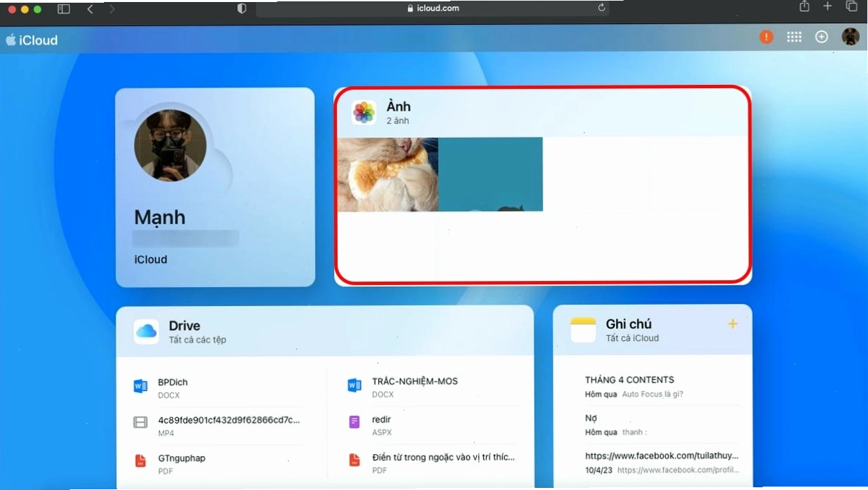Click the name Mạnh in profile card
This screenshot has height=490, width=868.
pyautogui.click(x=160, y=217)
